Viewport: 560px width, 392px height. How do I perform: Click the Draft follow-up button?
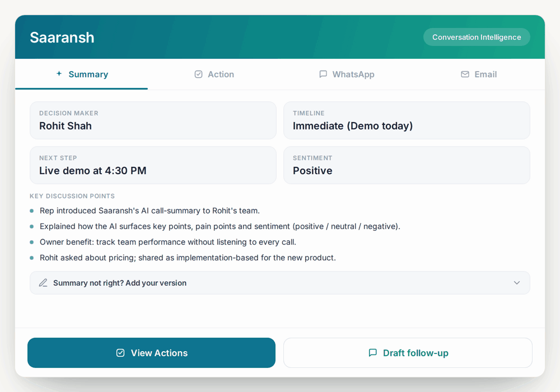(408, 353)
